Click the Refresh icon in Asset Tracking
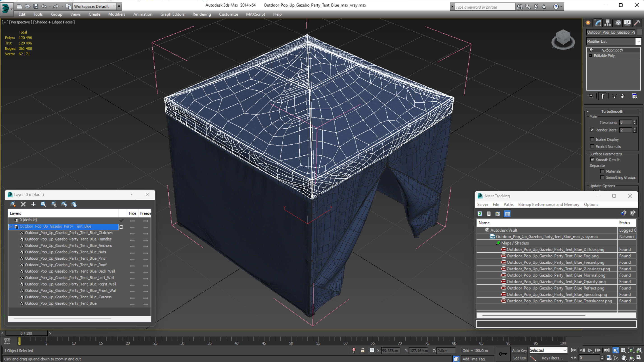Viewport: 644px width, 362px height. pyautogui.click(x=480, y=214)
